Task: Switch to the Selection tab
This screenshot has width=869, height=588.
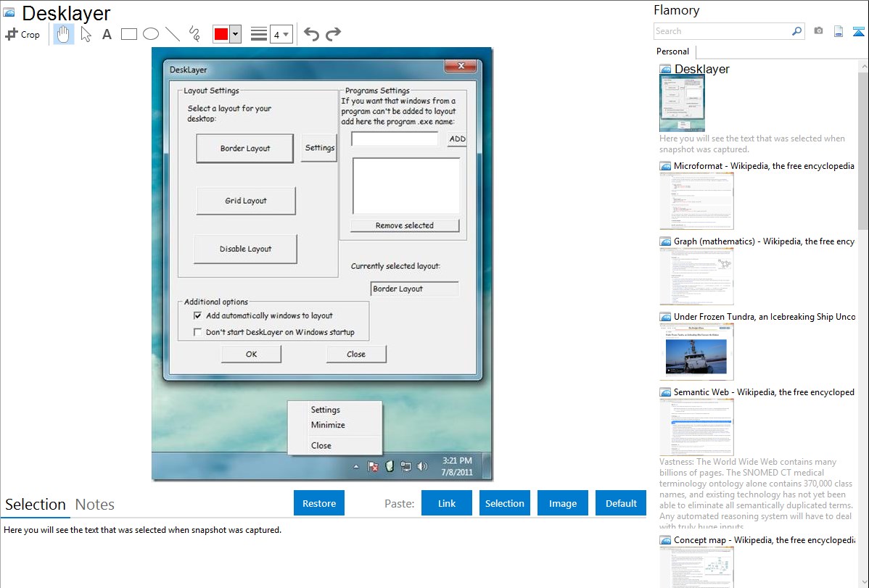Action: coord(36,505)
